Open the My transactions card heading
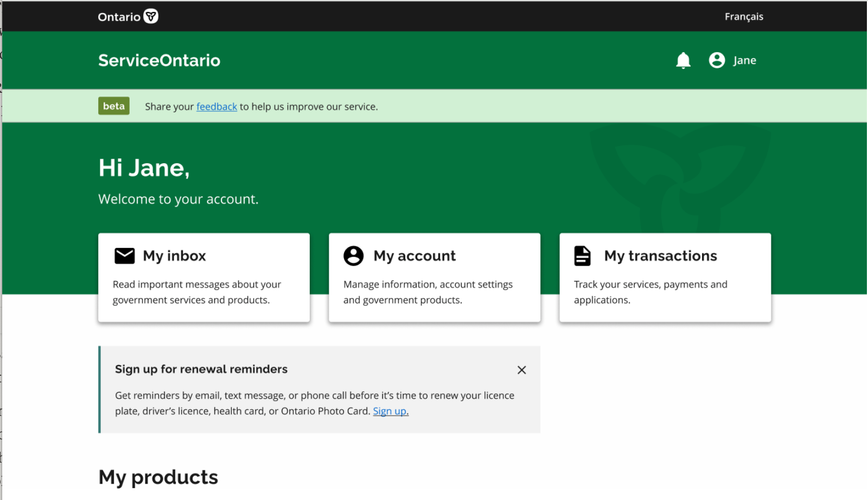 coord(661,256)
